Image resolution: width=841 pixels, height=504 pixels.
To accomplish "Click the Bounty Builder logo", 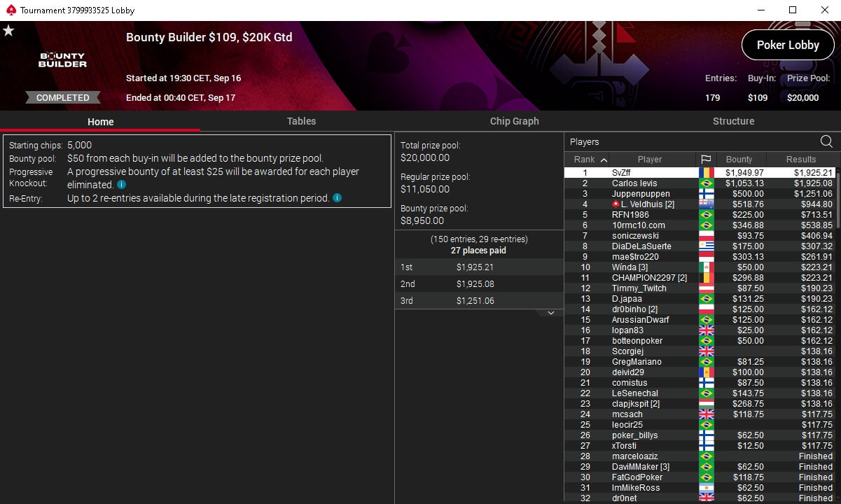I will [62, 60].
